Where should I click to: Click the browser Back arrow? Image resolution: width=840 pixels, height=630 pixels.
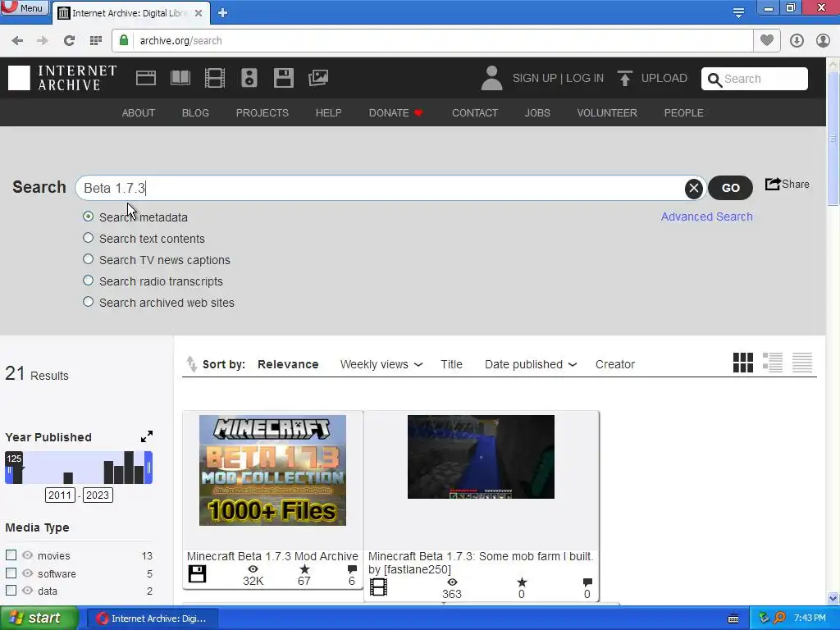(x=17, y=41)
